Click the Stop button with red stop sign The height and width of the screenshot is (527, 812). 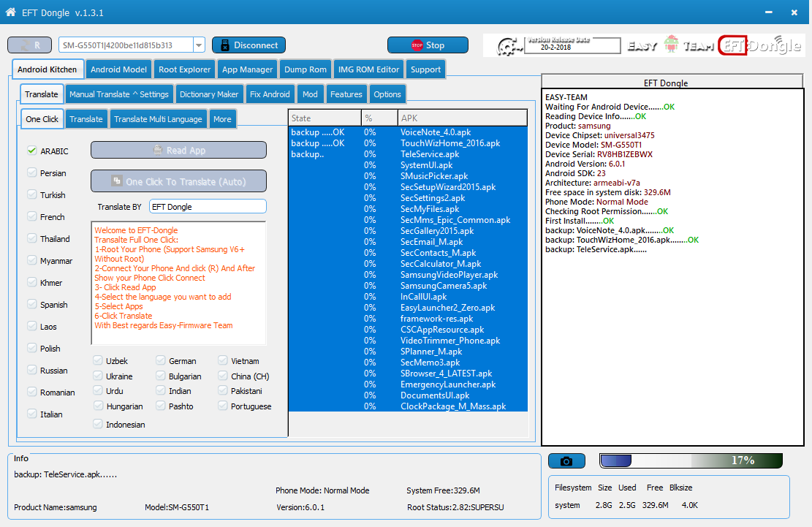coord(428,45)
